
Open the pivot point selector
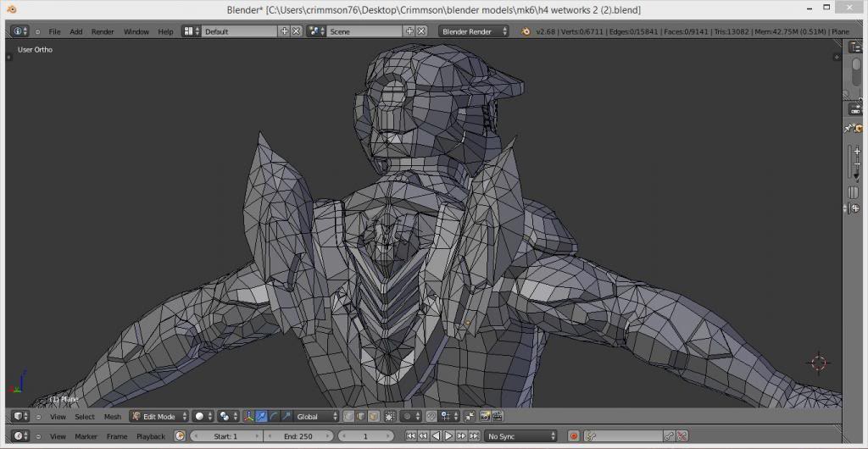(227, 416)
